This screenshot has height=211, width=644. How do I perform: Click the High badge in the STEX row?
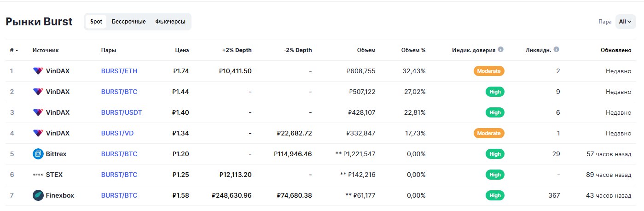(495, 175)
